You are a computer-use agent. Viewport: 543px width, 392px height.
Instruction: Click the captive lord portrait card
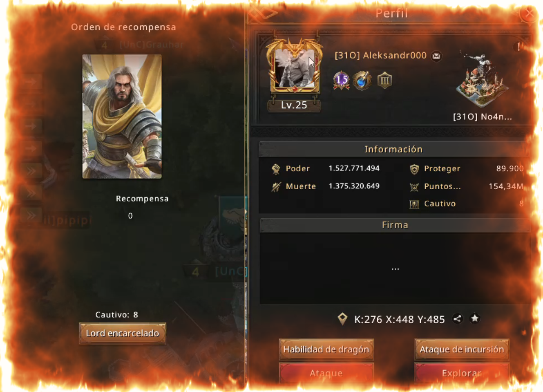122,116
